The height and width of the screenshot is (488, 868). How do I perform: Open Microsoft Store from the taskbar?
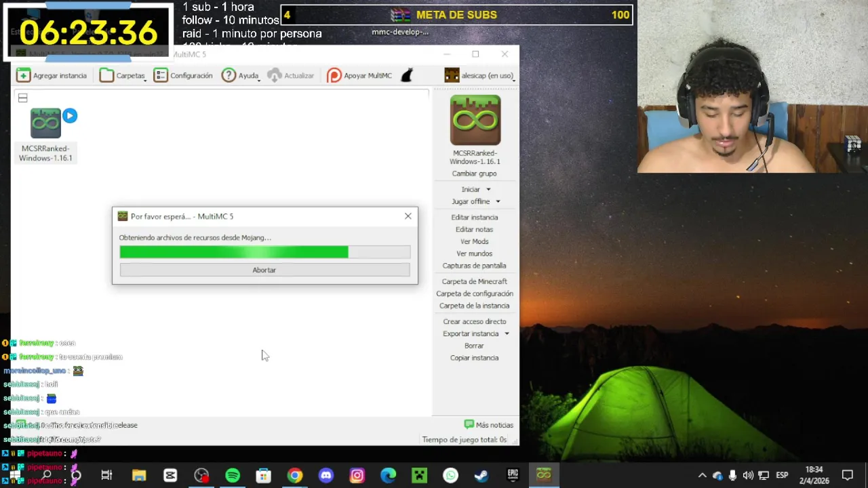pos(263,476)
